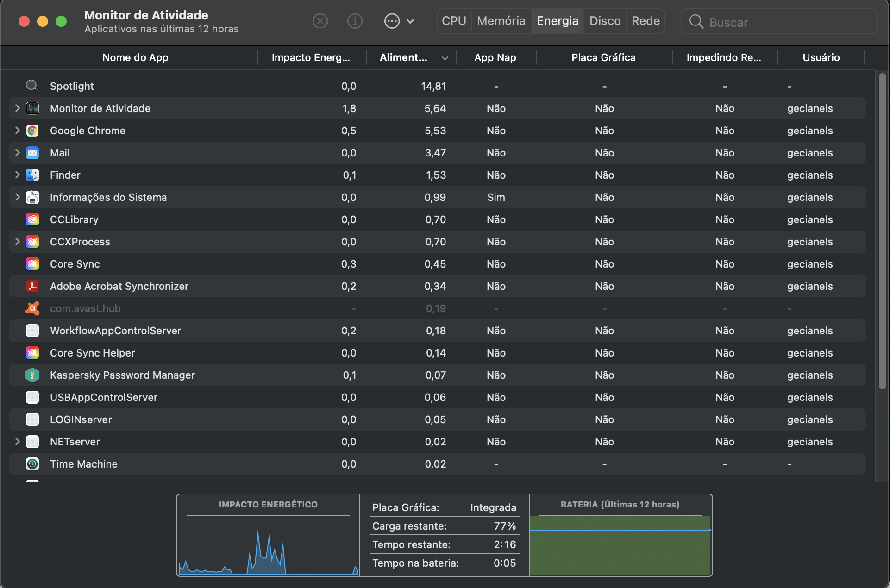Open the Rede tab
Screen dimensions: 890x588
click(x=646, y=21)
